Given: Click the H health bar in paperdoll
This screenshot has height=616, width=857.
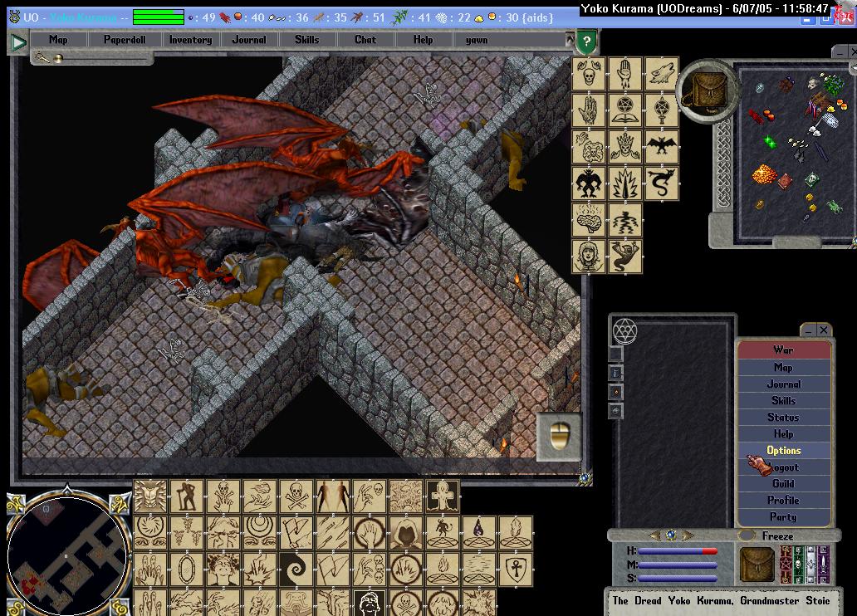Looking at the screenshot, I should [678, 551].
